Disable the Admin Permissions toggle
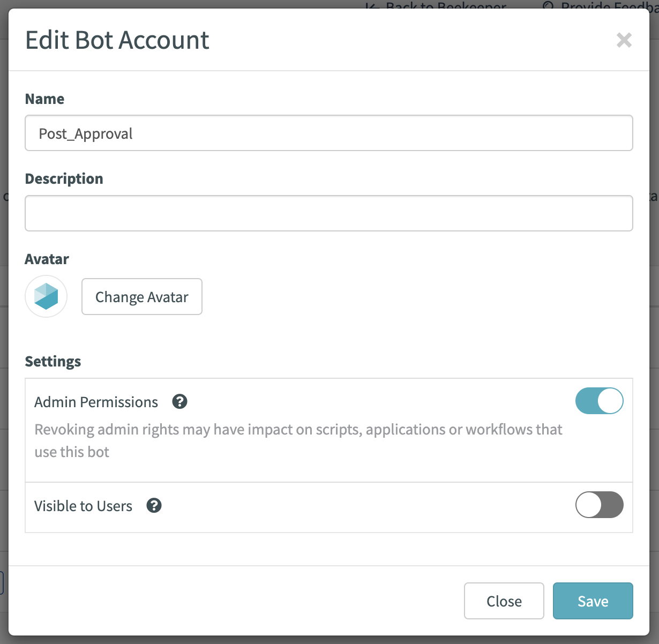Image resolution: width=659 pixels, height=644 pixels. [x=600, y=401]
